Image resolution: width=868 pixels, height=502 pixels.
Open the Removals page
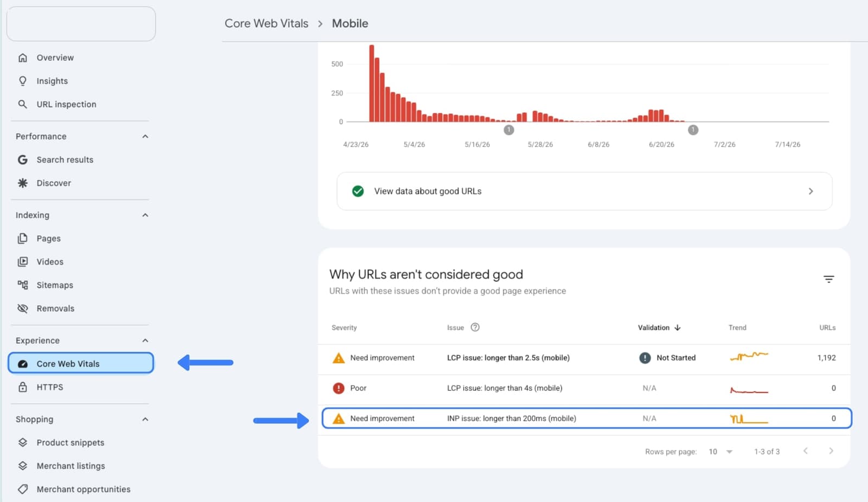tap(55, 308)
